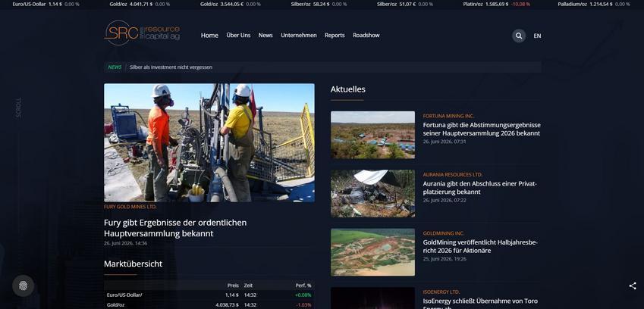This screenshot has width=644, height=309.
Task: Click the Gold/oz row in Marktübersicht table
Action: pyautogui.click(x=209, y=304)
